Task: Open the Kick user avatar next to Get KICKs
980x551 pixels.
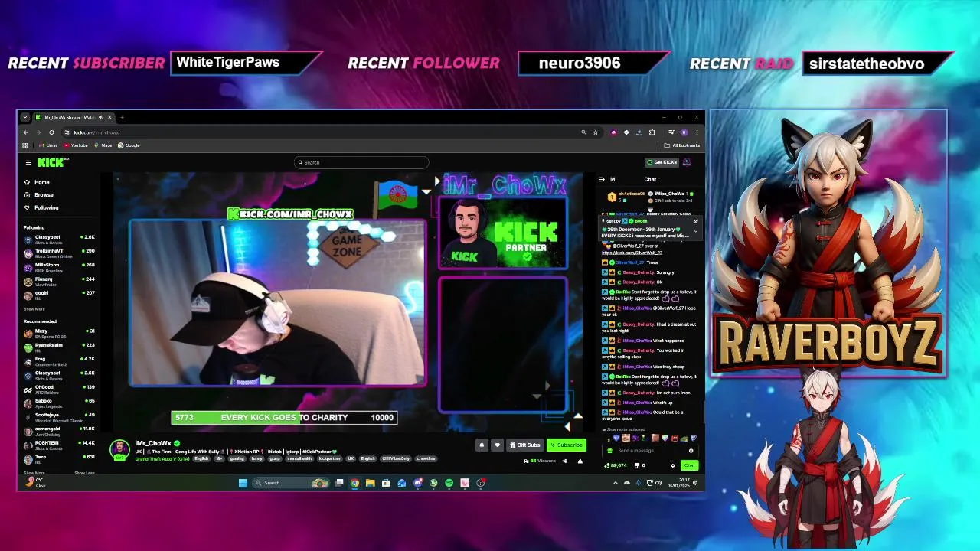Action: (687, 162)
